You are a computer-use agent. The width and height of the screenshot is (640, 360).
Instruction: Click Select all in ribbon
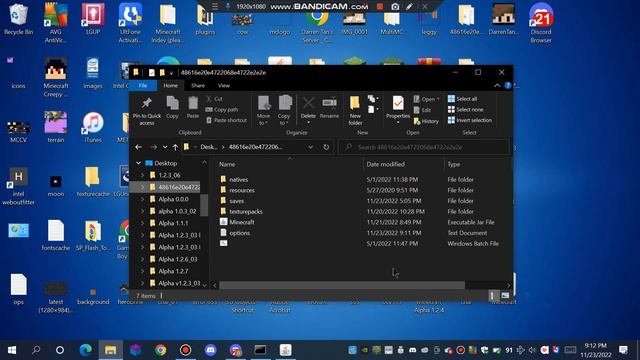(462, 99)
